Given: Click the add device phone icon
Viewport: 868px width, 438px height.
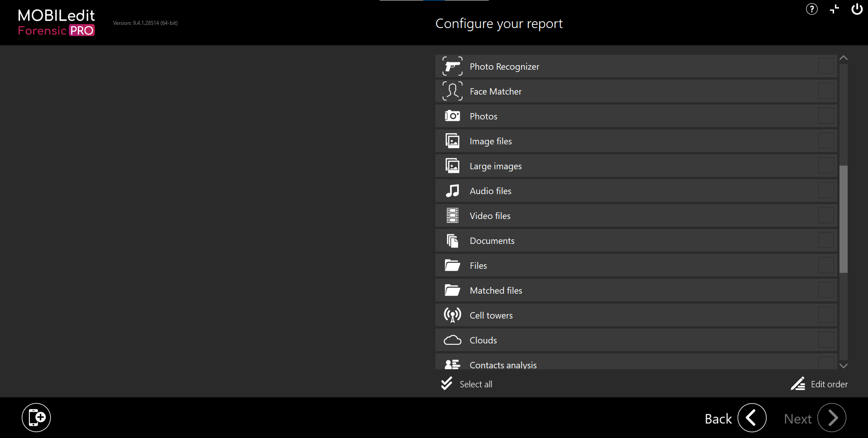Looking at the screenshot, I should click(36, 417).
